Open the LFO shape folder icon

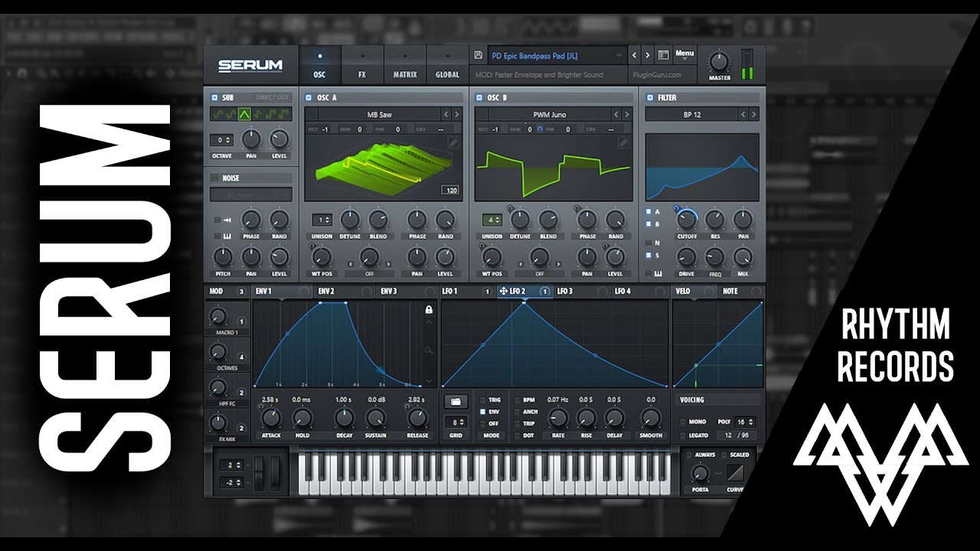coord(456,401)
